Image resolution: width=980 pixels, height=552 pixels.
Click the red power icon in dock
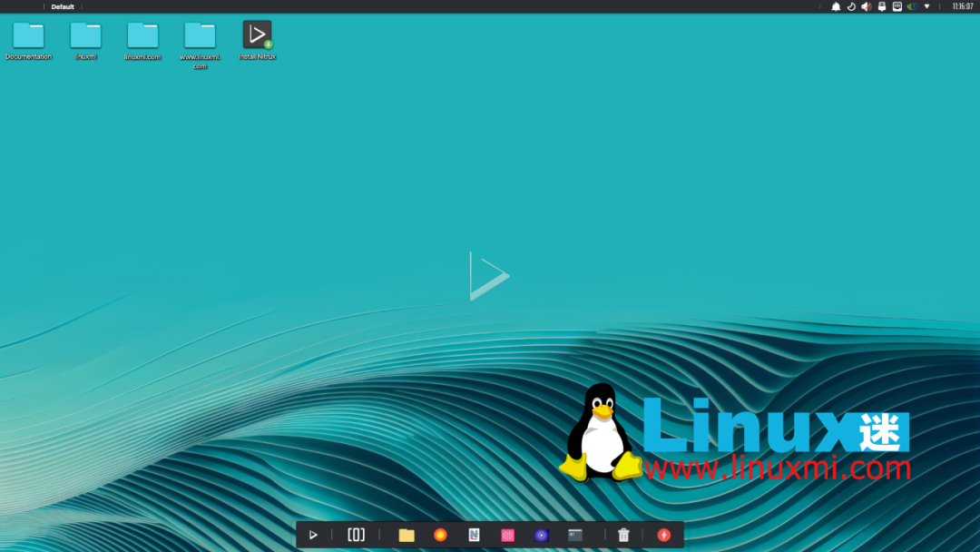(663, 535)
